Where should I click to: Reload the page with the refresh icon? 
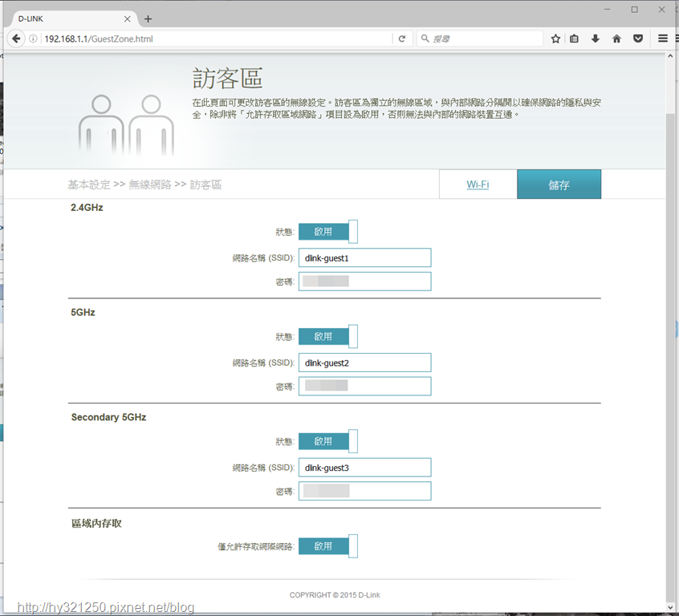[x=402, y=38]
